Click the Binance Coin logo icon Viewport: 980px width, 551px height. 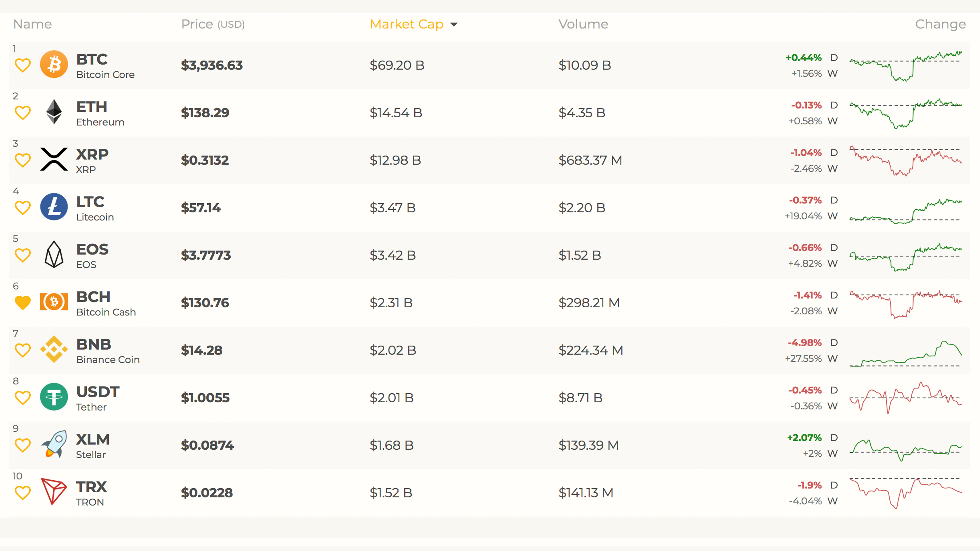click(x=54, y=349)
